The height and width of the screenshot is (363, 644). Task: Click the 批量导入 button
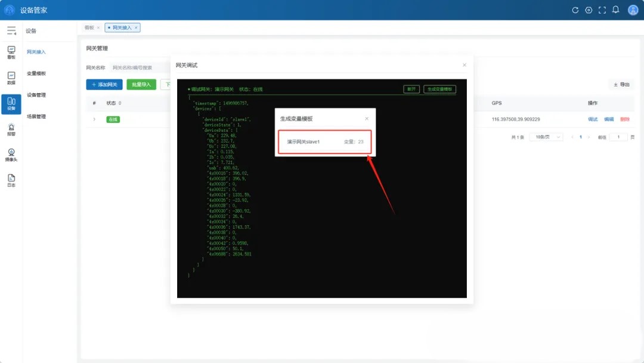[141, 84]
